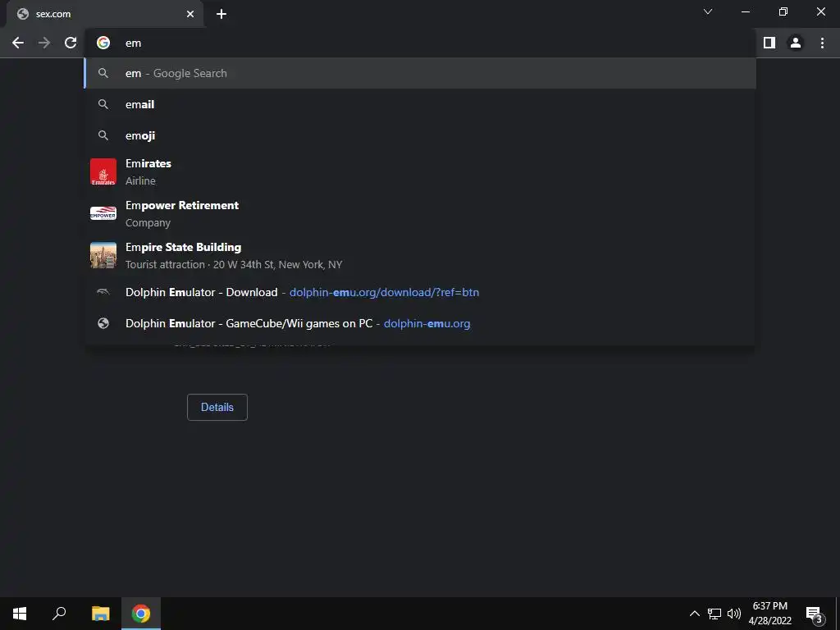Select the 'em - Google Search' suggestion

[420, 73]
